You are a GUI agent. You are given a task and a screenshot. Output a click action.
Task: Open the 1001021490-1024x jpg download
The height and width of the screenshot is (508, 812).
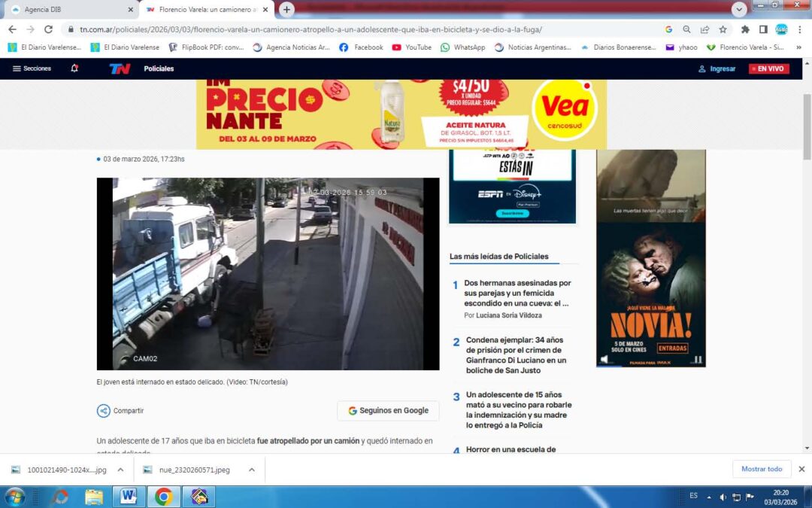click(67, 470)
